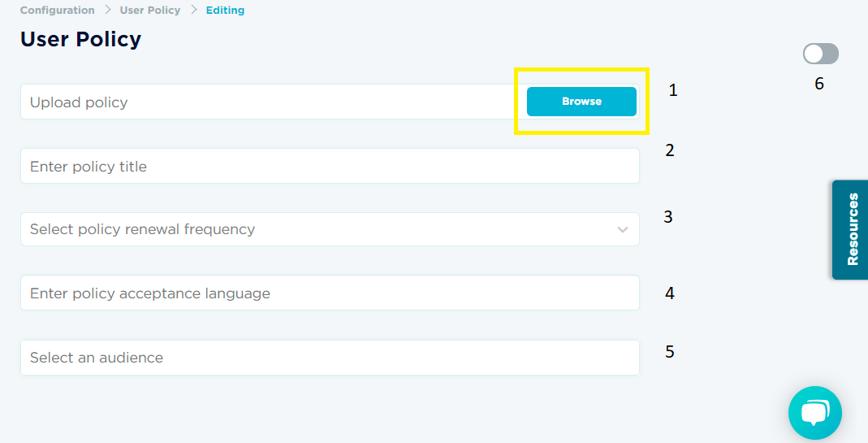Open the Resources side tab

pyautogui.click(x=851, y=229)
